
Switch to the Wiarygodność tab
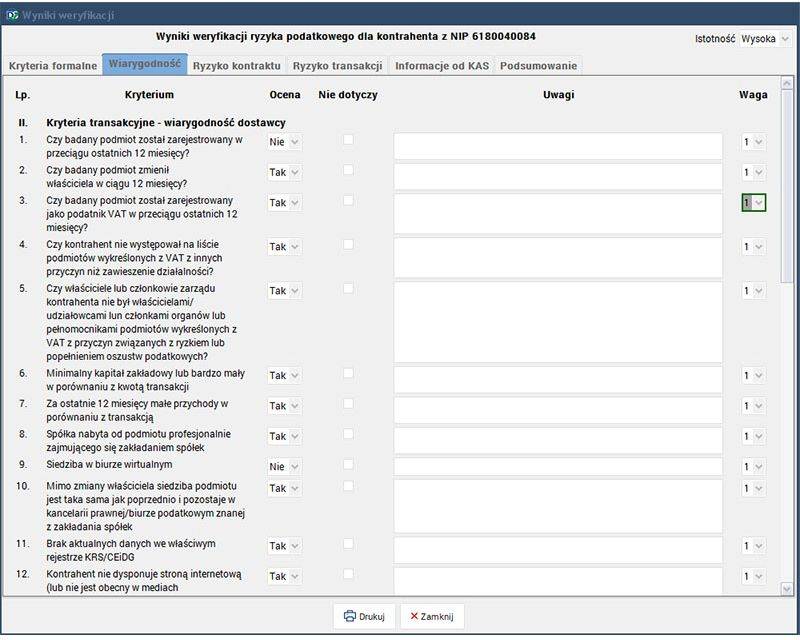[145, 64]
